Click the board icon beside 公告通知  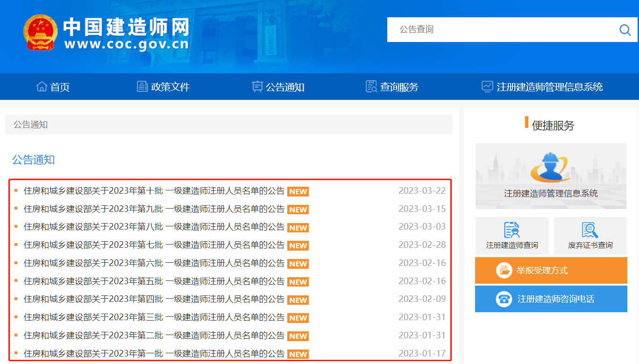(x=257, y=87)
